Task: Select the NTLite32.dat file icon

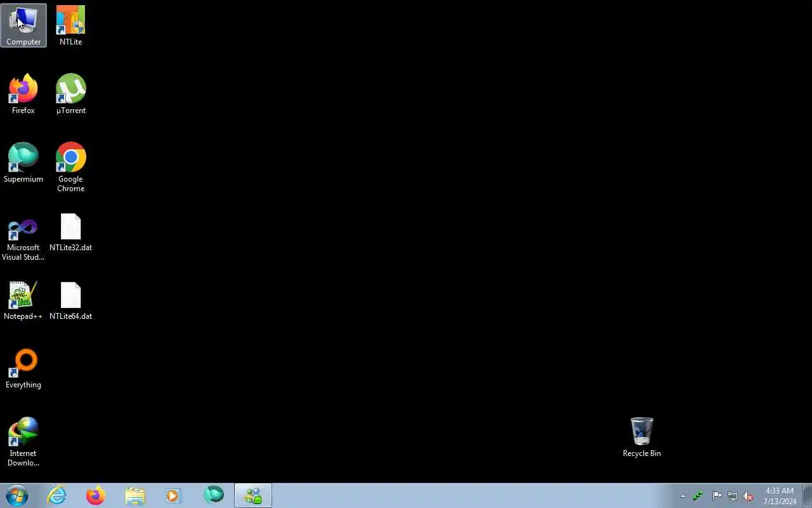Action: click(x=70, y=231)
